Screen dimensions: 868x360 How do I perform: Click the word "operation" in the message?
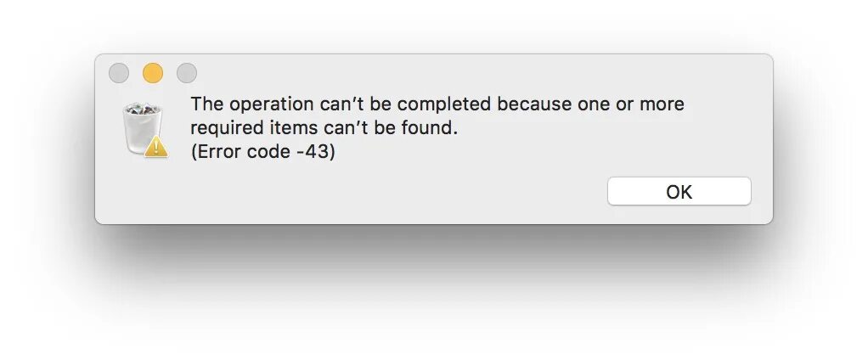(x=271, y=104)
